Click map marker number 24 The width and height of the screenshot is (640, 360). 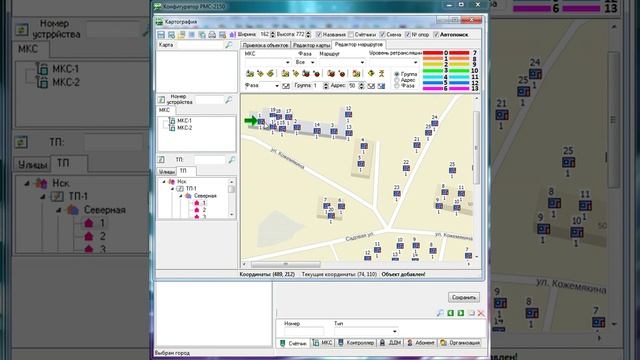[435, 123]
